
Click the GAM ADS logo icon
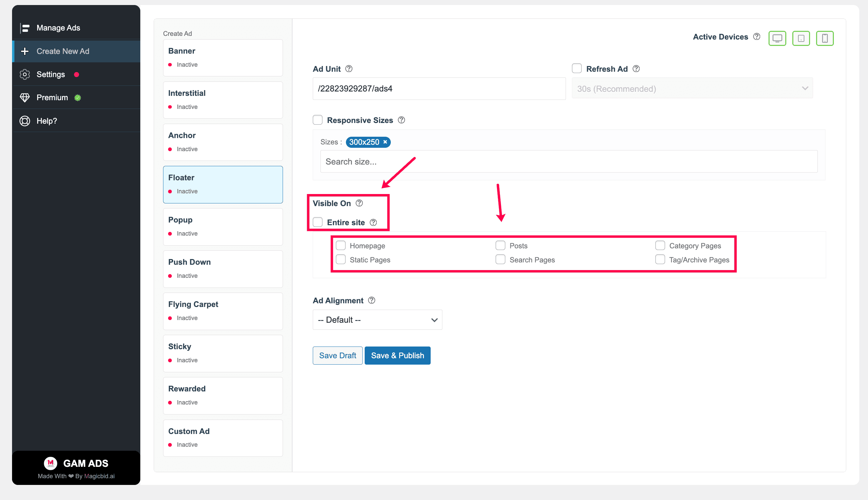coord(51,463)
